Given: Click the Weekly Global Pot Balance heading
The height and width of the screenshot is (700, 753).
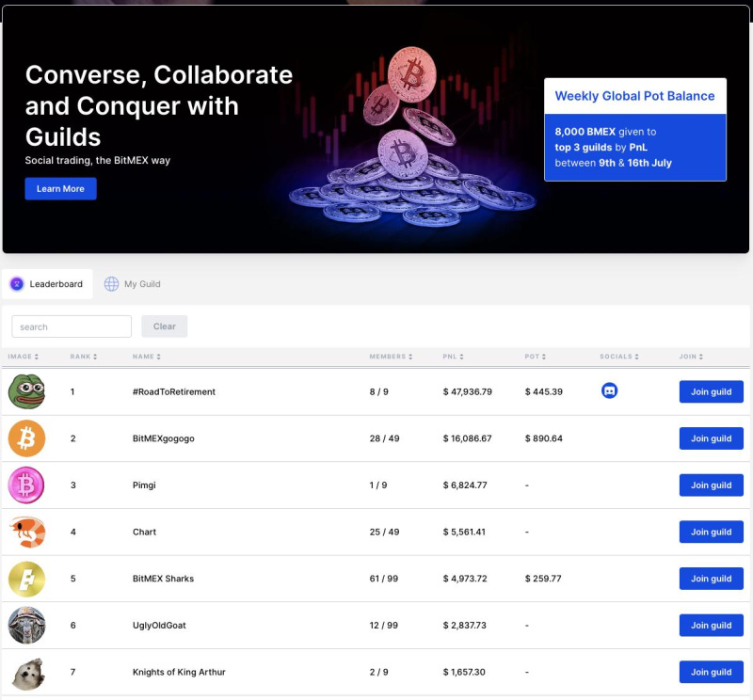Looking at the screenshot, I should click(634, 96).
